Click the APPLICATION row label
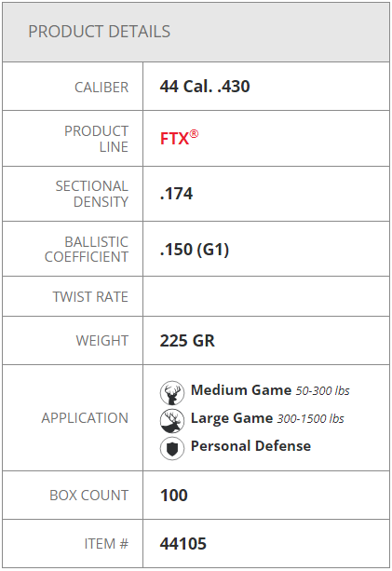Image resolution: width=392 pixels, height=571 pixels. pyautogui.click(x=85, y=418)
